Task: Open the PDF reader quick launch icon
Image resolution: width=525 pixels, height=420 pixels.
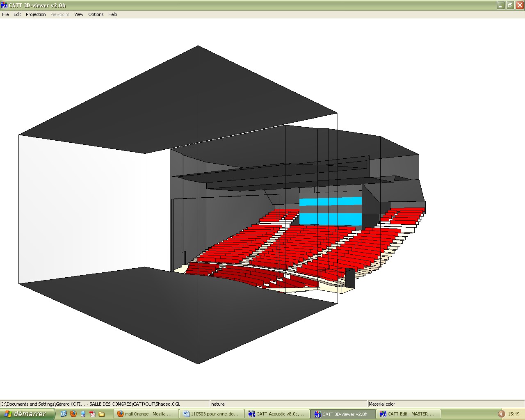Action: [93, 414]
